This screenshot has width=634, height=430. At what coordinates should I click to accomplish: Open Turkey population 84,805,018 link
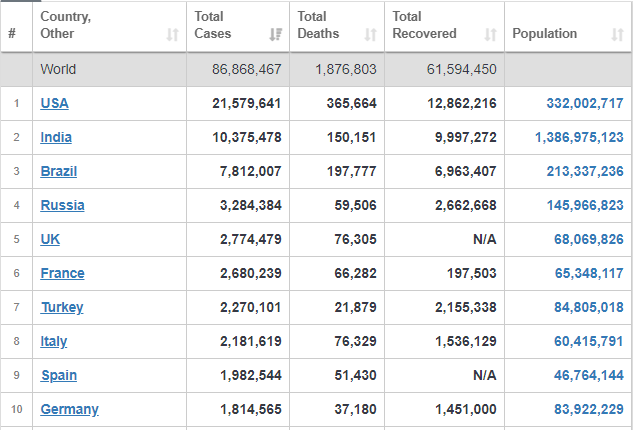[x=588, y=307]
